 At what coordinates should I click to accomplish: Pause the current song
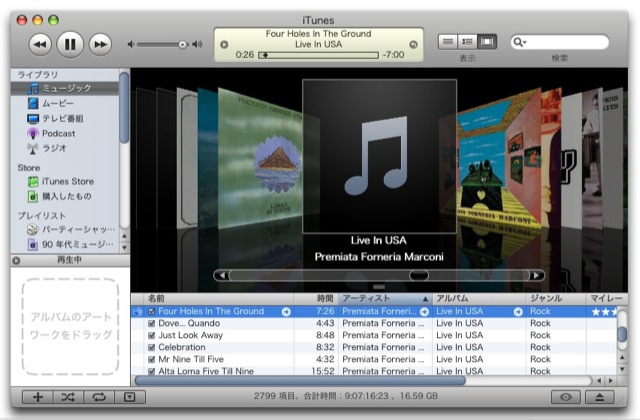(70, 44)
